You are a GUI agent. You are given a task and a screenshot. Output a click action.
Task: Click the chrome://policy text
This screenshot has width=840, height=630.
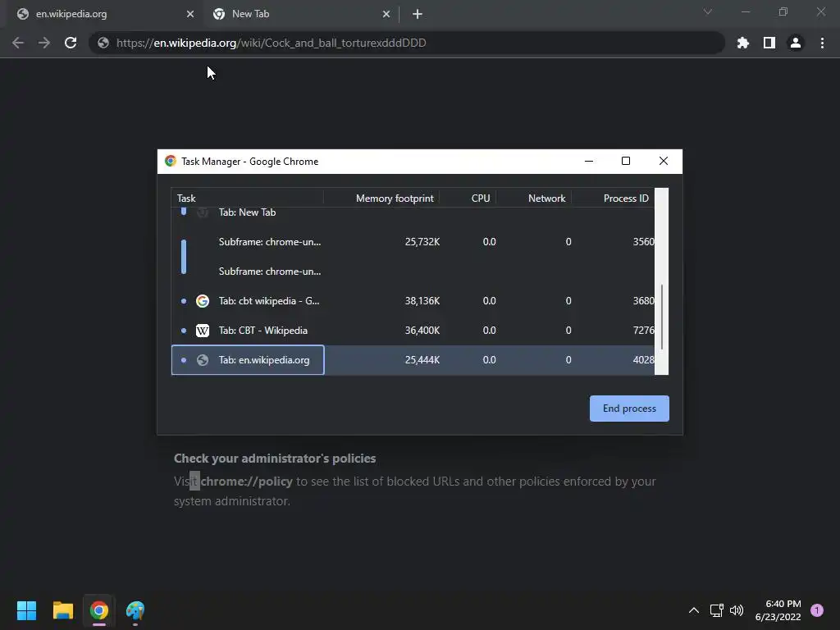(x=246, y=481)
